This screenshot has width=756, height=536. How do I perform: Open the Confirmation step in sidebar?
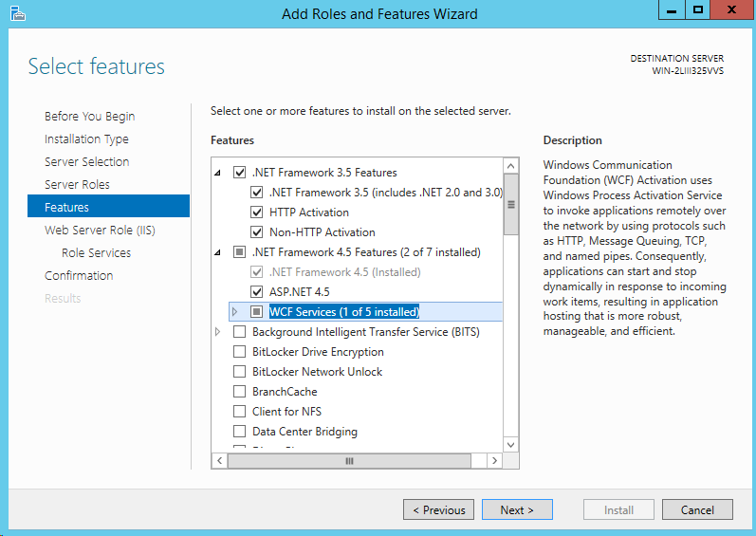tap(79, 276)
